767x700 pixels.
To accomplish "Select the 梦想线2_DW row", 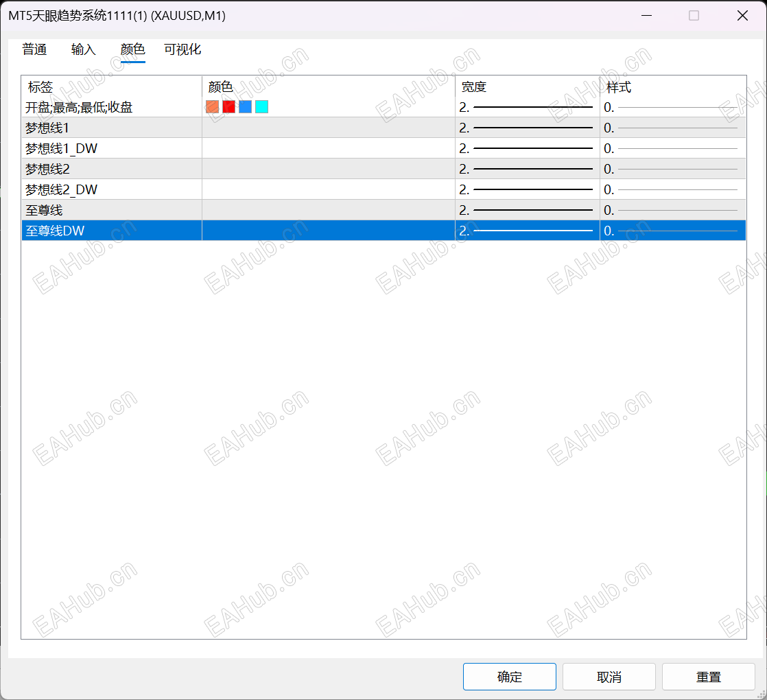I will point(383,189).
